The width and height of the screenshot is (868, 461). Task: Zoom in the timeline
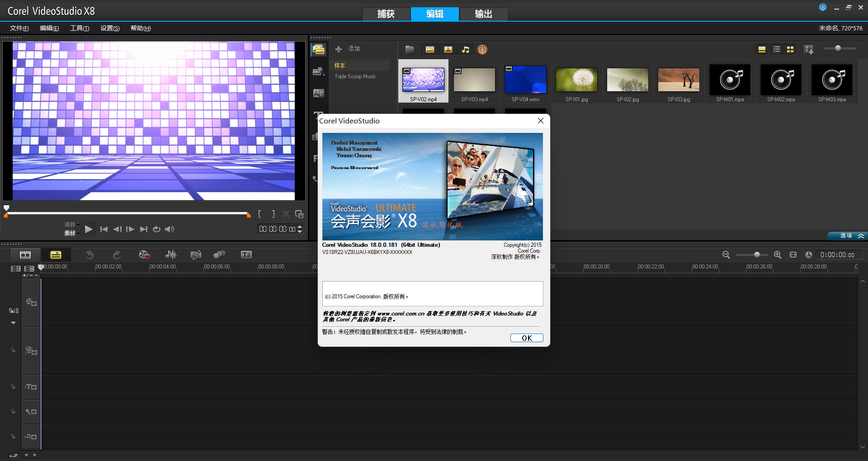pyautogui.click(x=778, y=255)
